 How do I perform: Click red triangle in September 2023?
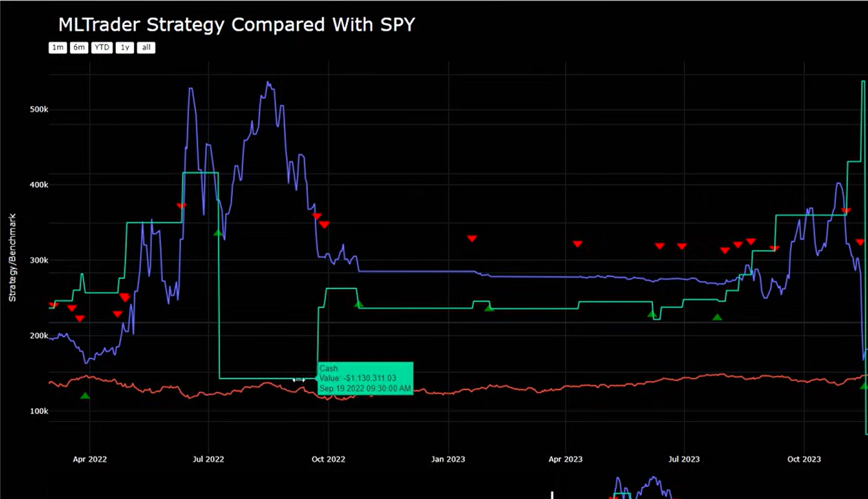point(774,248)
